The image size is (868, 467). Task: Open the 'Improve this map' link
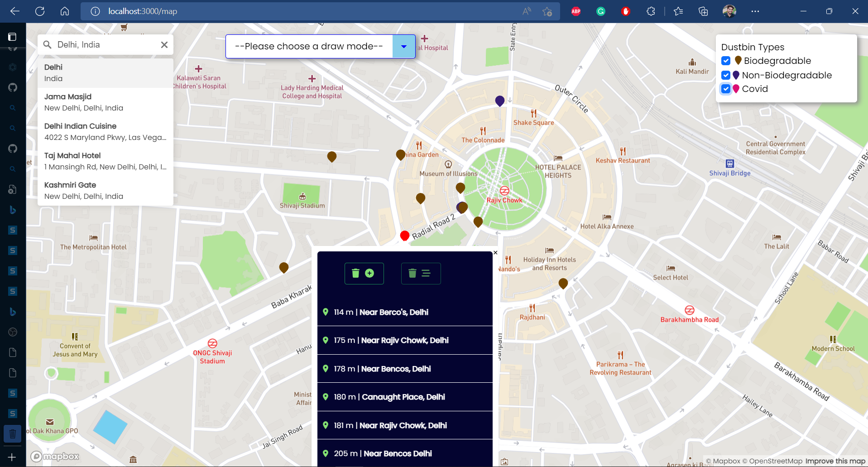(835, 460)
